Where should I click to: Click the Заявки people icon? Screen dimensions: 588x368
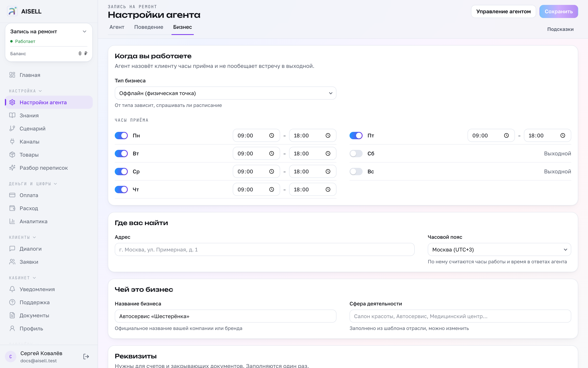click(12, 262)
